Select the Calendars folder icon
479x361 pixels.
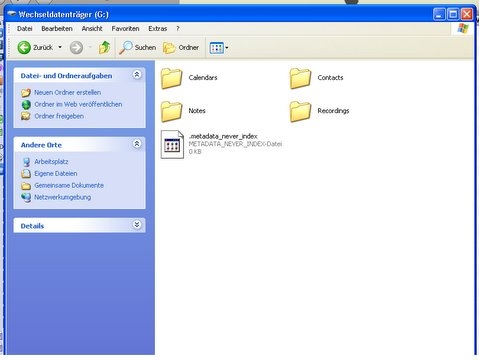tap(172, 78)
